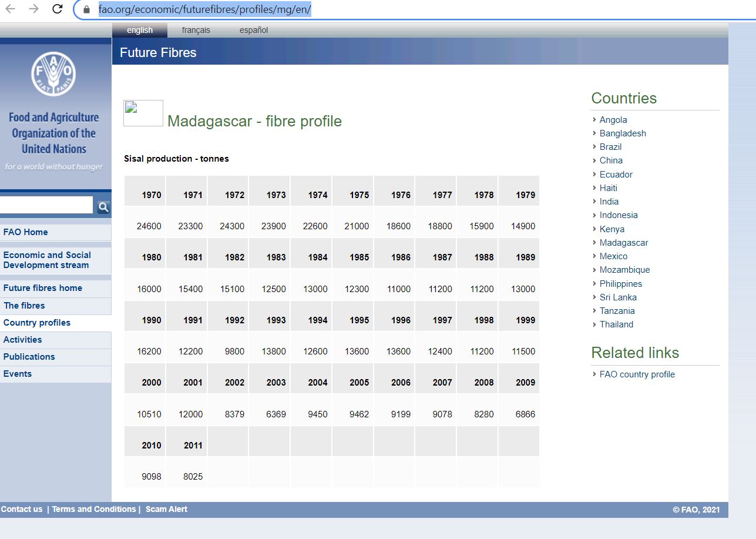
Task: Open the FAO country profile link
Action: pos(637,374)
